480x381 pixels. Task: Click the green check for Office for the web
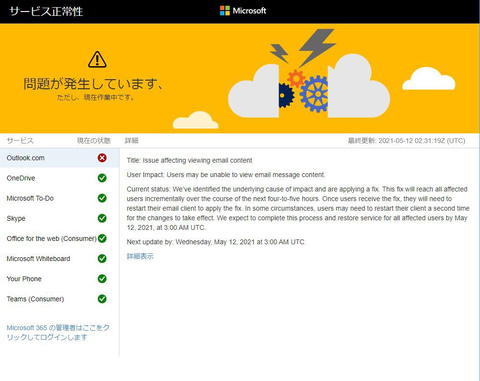click(102, 238)
